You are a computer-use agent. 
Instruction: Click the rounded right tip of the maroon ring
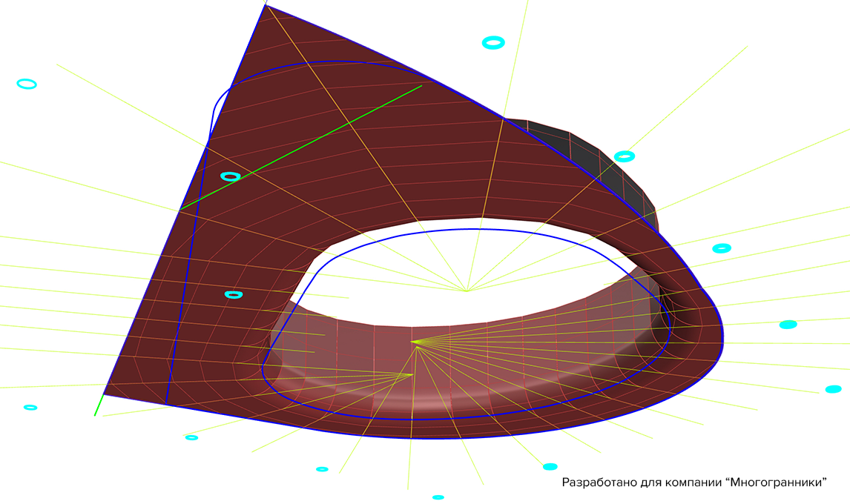pos(716,334)
